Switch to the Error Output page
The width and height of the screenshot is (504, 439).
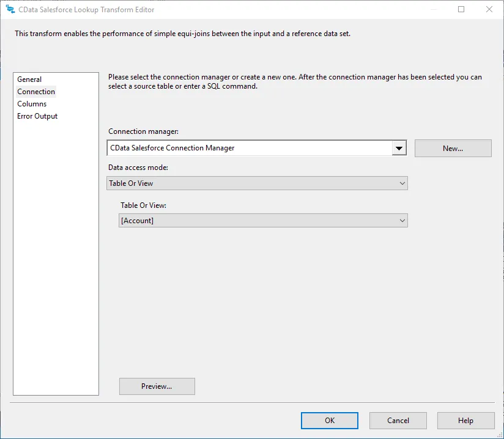pos(37,116)
